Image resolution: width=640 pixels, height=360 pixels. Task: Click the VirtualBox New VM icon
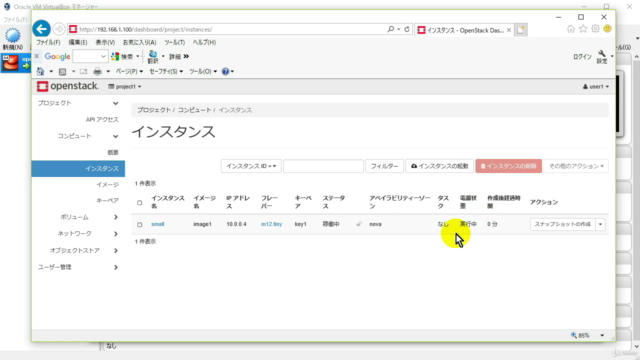point(13,39)
